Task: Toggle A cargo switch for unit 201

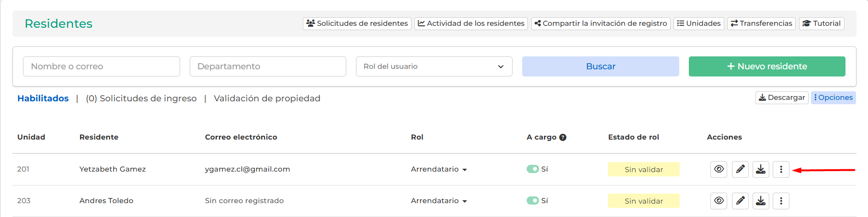Action: pos(533,169)
